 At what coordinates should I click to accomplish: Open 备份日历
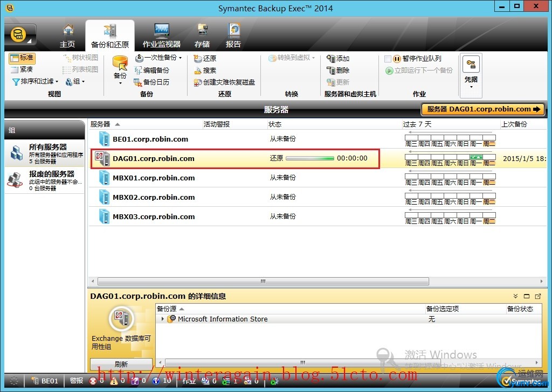click(151, 82)
